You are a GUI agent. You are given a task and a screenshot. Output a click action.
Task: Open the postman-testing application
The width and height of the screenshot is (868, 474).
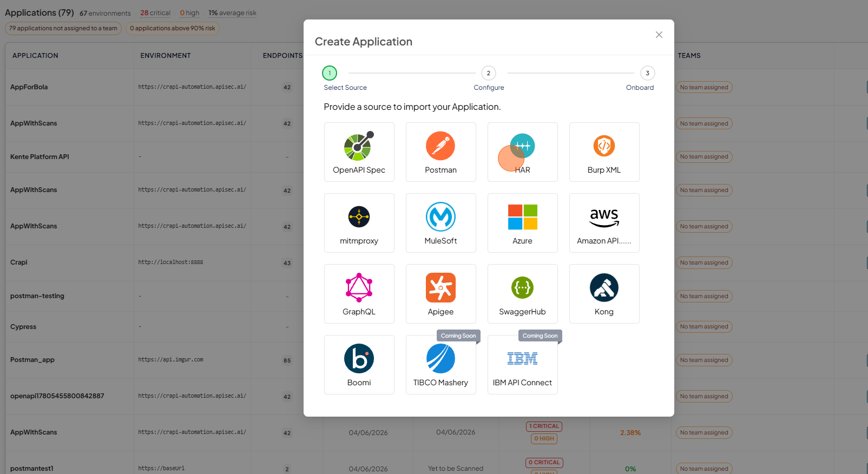coord(37,296)
